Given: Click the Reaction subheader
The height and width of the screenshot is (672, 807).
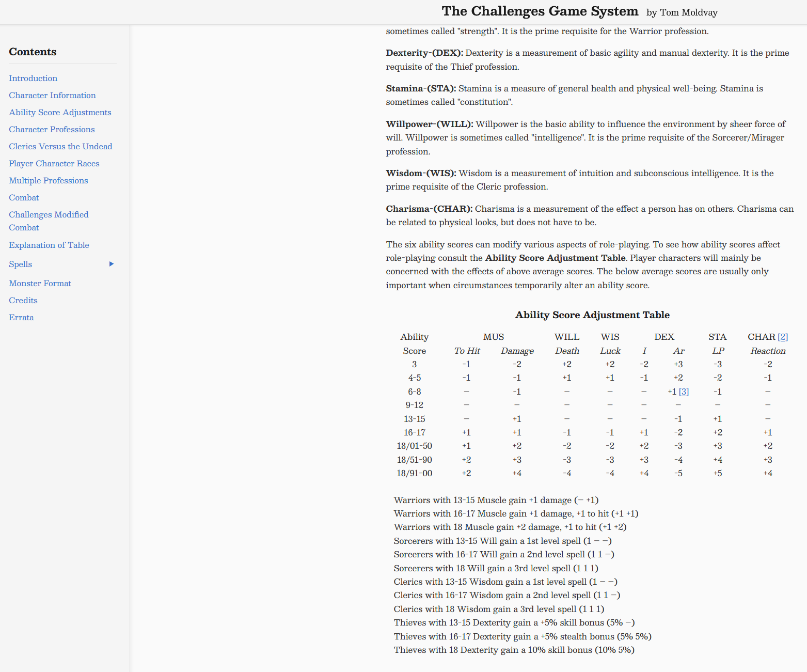Looking at the screenshot, I should [768, 351].
